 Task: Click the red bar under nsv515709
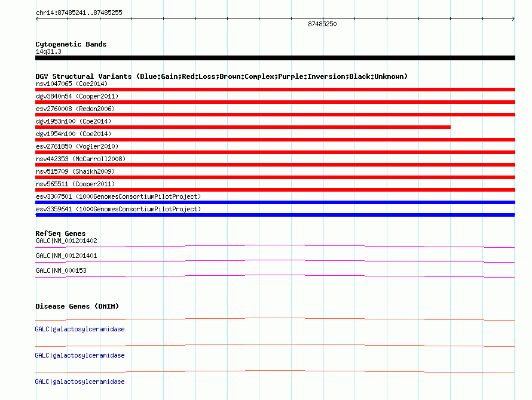275,177
